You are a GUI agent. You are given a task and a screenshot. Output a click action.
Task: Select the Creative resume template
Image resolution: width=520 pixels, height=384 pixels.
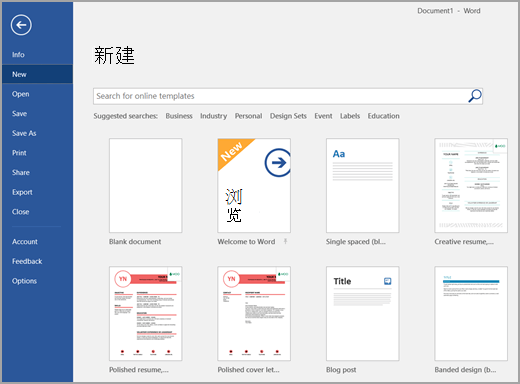[x=471, y=186]
